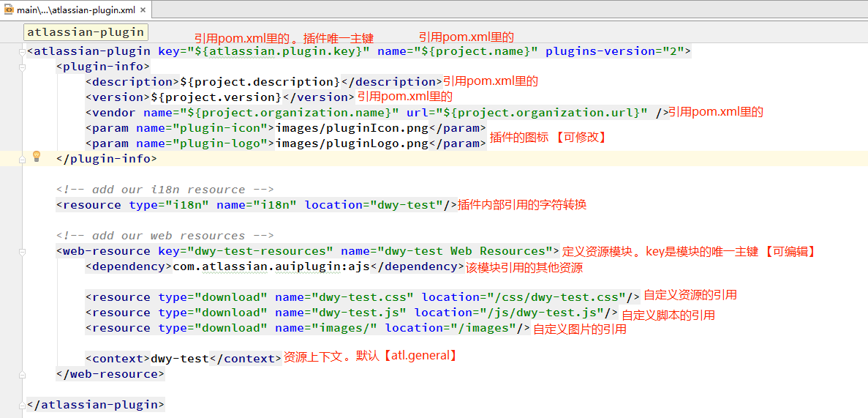
Task: Click the com.atlassian.auiplugin:ajs dependency text
Action: click(271, 266)
